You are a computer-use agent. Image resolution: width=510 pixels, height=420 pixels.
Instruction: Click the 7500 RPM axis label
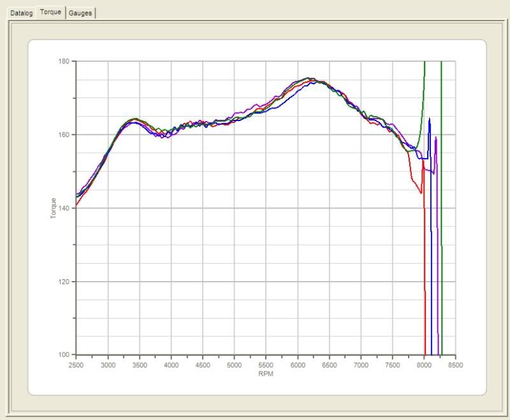tap(392, 365)
